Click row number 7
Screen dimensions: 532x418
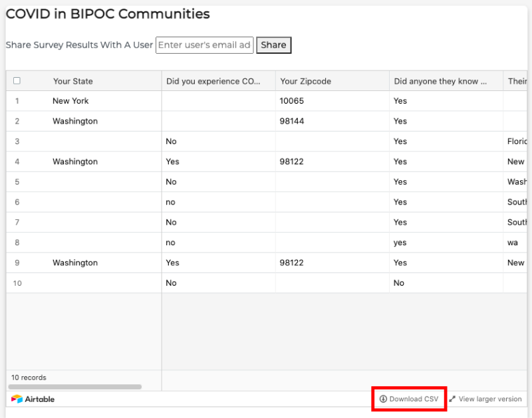[17, 223]
